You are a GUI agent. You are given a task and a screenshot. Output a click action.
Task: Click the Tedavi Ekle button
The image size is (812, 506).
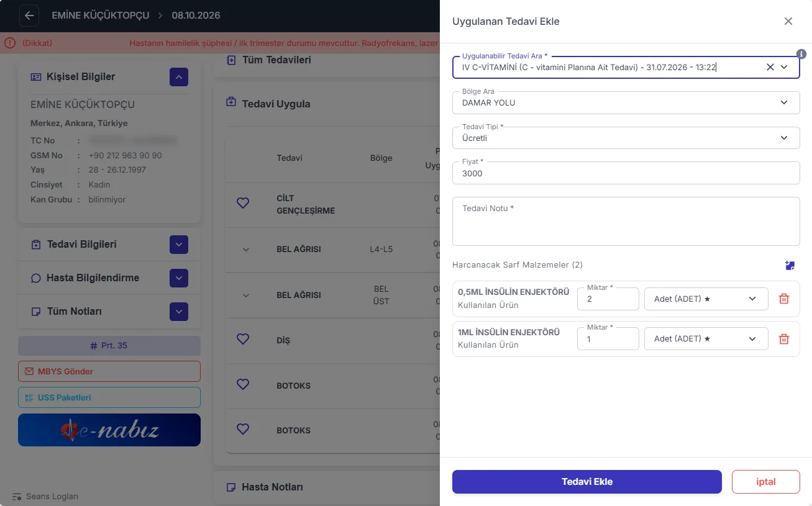tap(587, 482)
